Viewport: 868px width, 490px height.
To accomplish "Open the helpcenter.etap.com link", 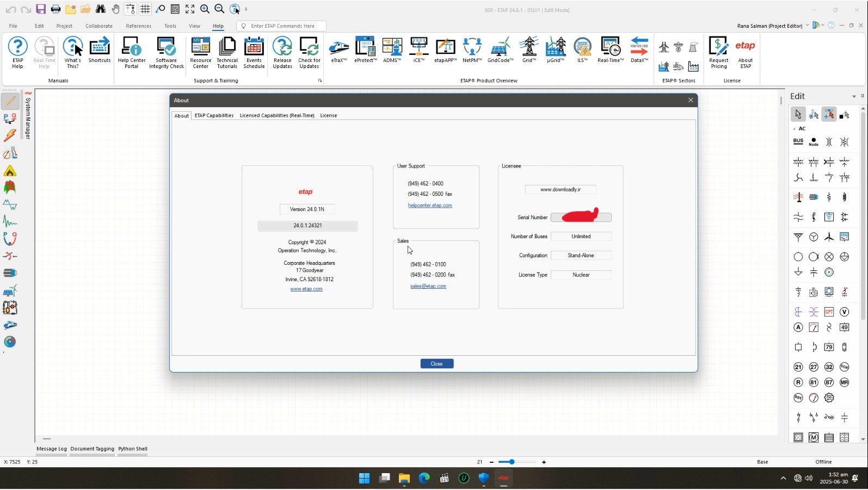I will 430,206.
